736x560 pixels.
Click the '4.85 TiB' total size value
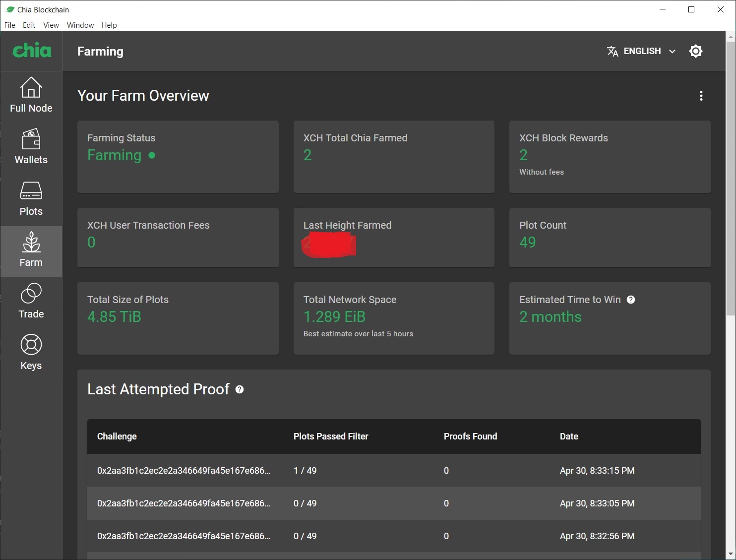(x=114, y=316)
